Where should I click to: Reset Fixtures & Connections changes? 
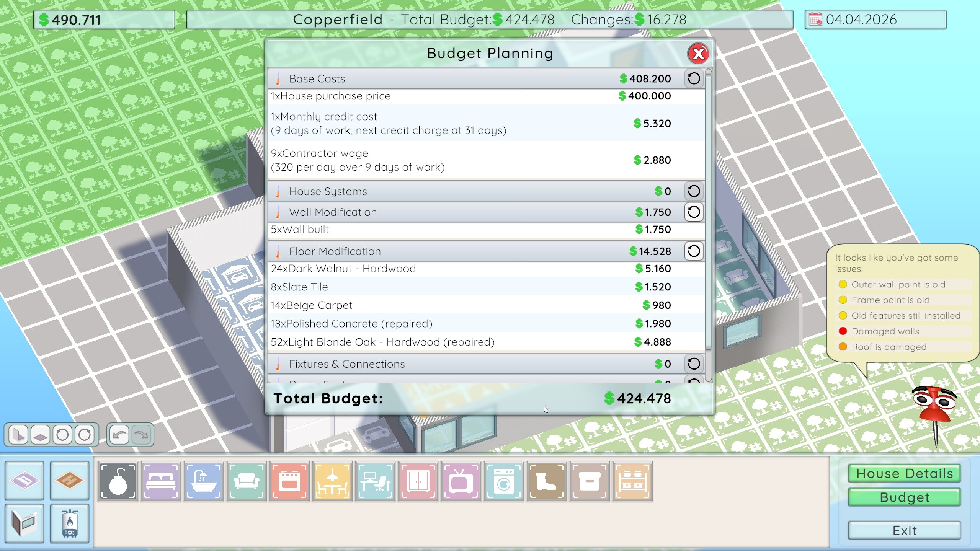click(694, 364)
